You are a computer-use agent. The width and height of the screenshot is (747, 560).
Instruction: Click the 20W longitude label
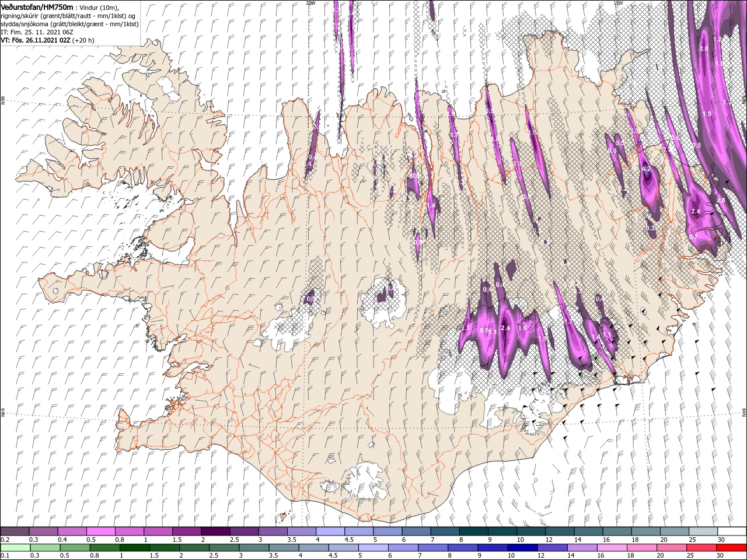(x=310, y=2)
